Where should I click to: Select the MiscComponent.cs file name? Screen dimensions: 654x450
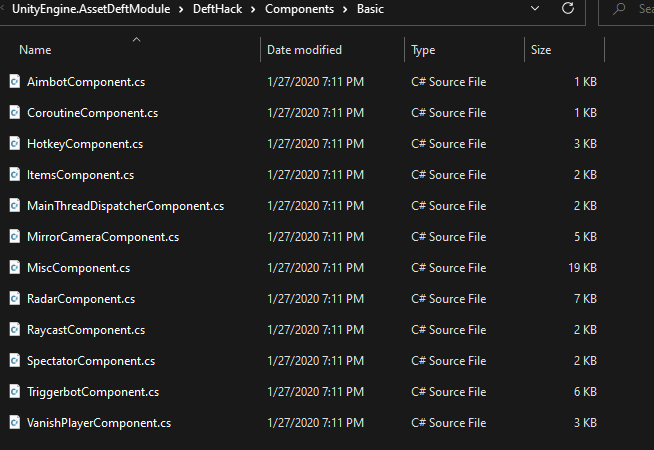[78, 268]
